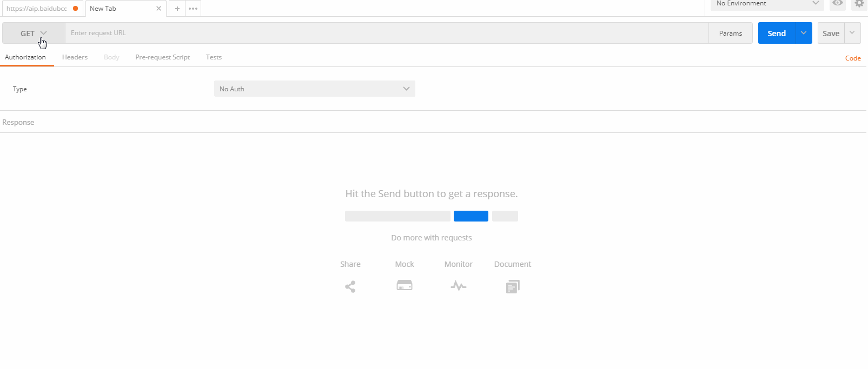This screenshot has height=369, width=868.
Task: Toggle the environment quick look eye icon
Action: tap(838, 3)
